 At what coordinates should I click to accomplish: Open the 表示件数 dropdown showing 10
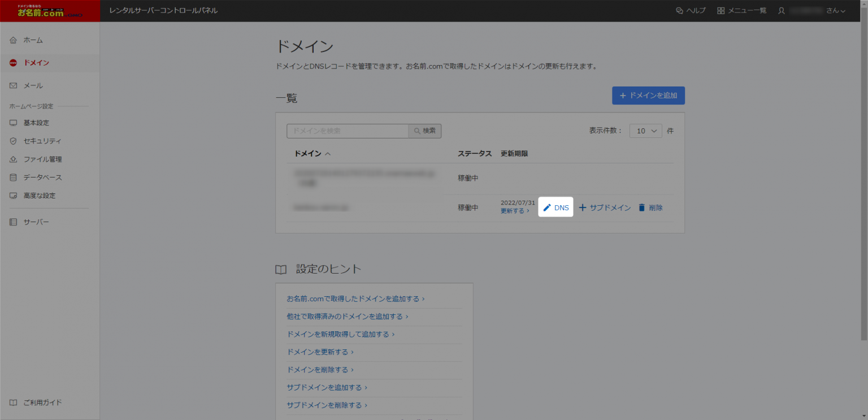click(x=645, y=131)
